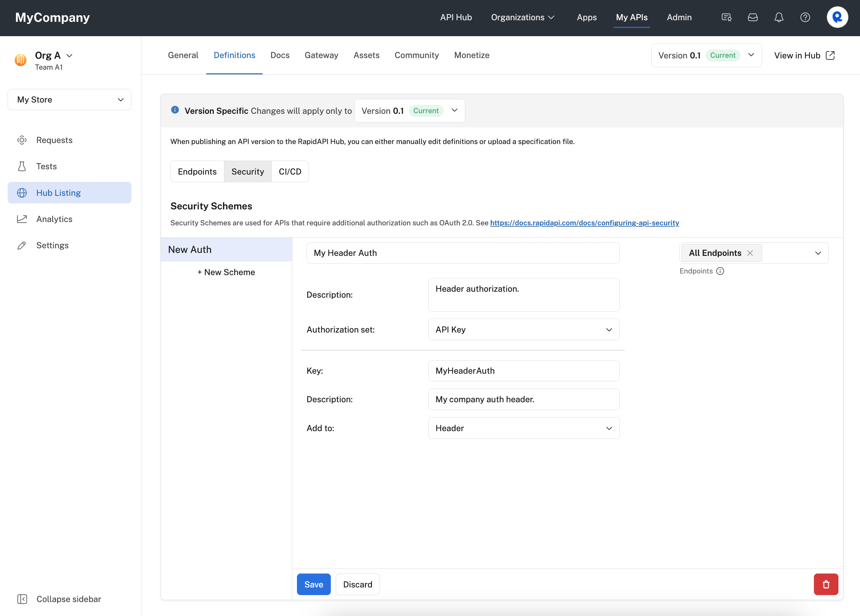Delete the scheme using the red trash icon

pyautogui.click(x=826, y=584)
